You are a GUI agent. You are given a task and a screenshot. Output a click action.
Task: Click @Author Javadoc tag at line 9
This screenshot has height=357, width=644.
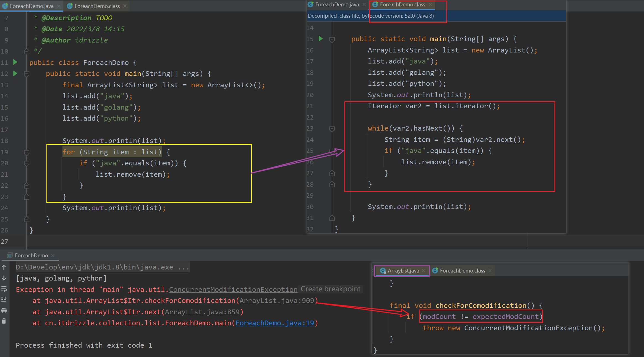click(56, 40)
